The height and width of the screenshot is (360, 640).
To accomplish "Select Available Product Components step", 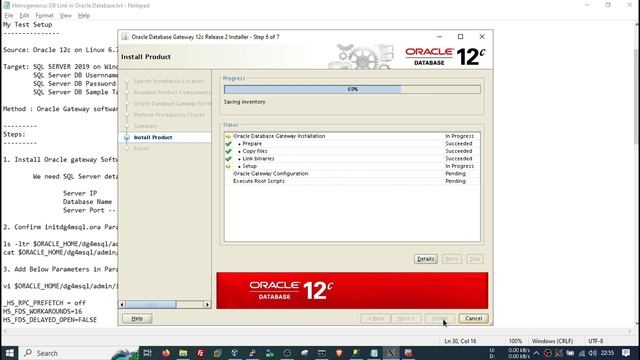I will coord(171,92).
